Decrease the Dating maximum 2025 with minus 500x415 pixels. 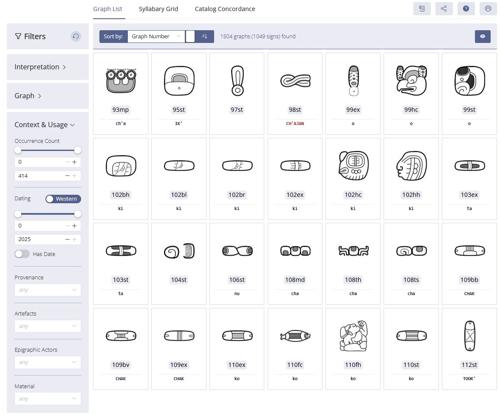point(67,239)
